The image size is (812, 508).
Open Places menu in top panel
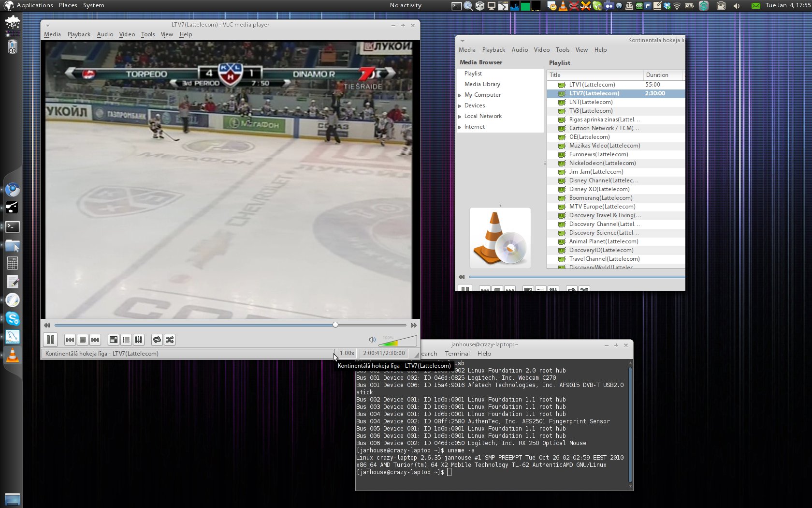tap(68, 5)
